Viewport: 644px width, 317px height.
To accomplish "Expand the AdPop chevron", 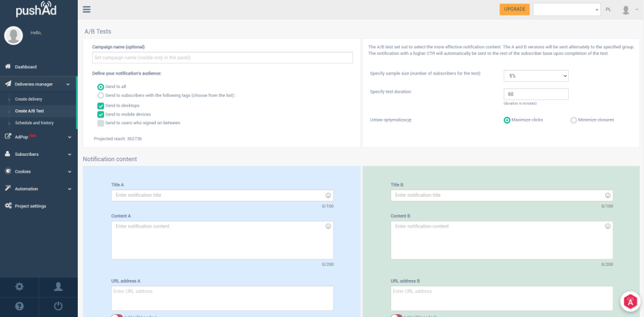I will coord(69,137).
